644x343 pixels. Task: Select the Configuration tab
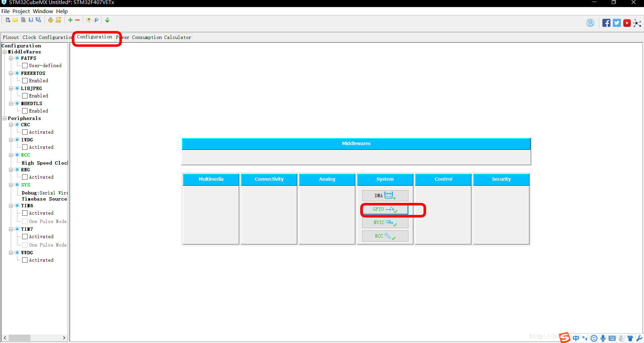pyautogui.click(x=95, y=37)
